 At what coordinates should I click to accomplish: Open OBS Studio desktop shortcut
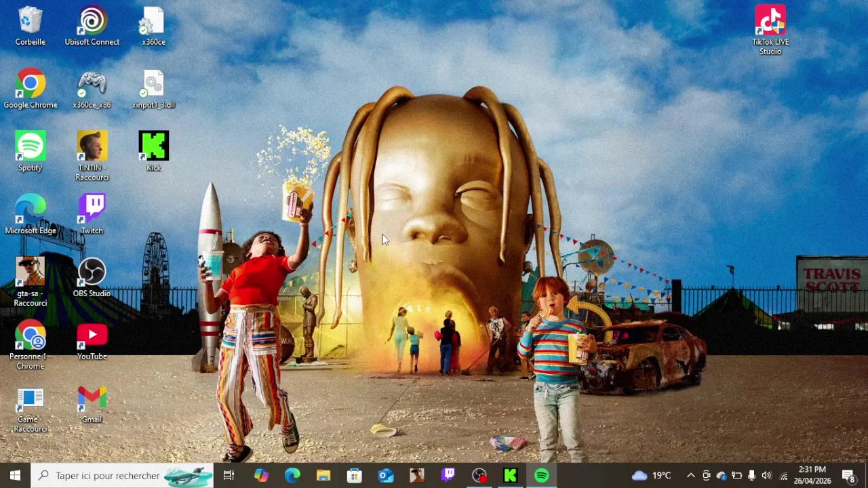(92, 278)
